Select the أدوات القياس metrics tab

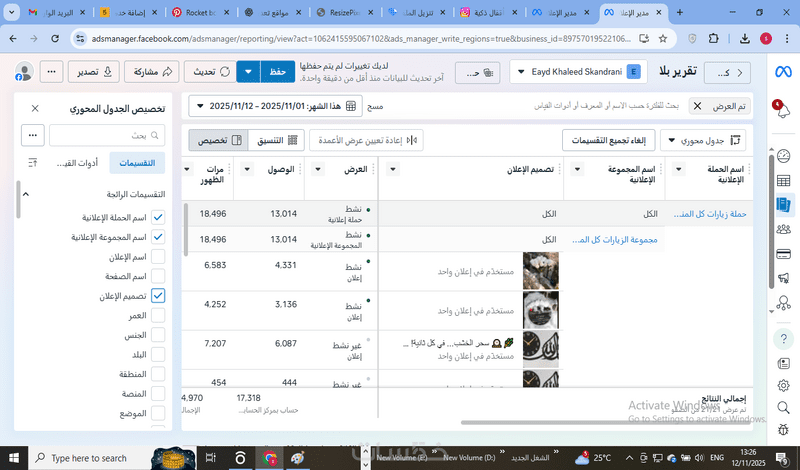77,163
